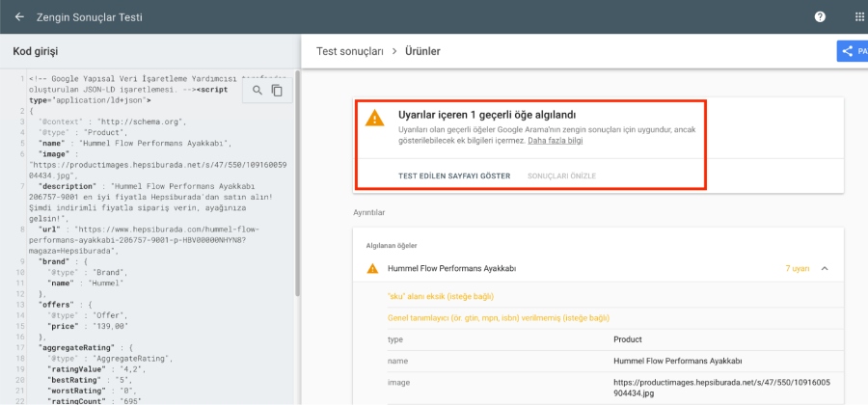Click the code line with "price" : "139,00"

pyautogui.click(x=89, y=327)
